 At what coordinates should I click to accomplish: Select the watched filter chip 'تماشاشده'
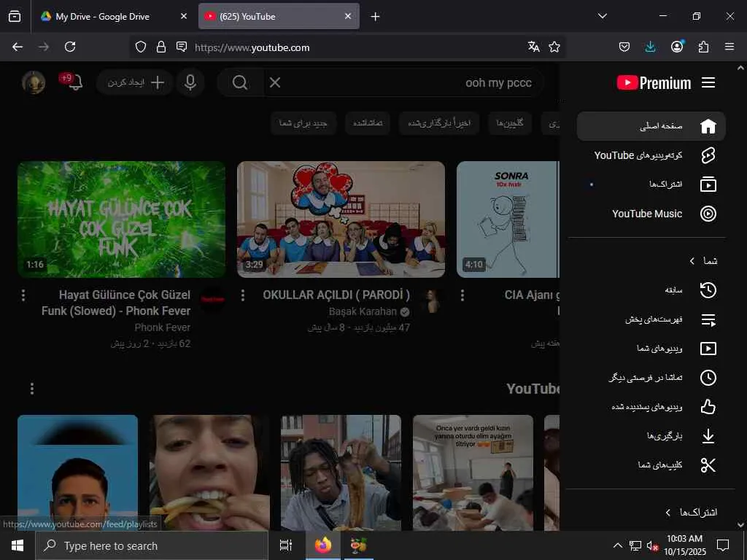tap(368, 123)
